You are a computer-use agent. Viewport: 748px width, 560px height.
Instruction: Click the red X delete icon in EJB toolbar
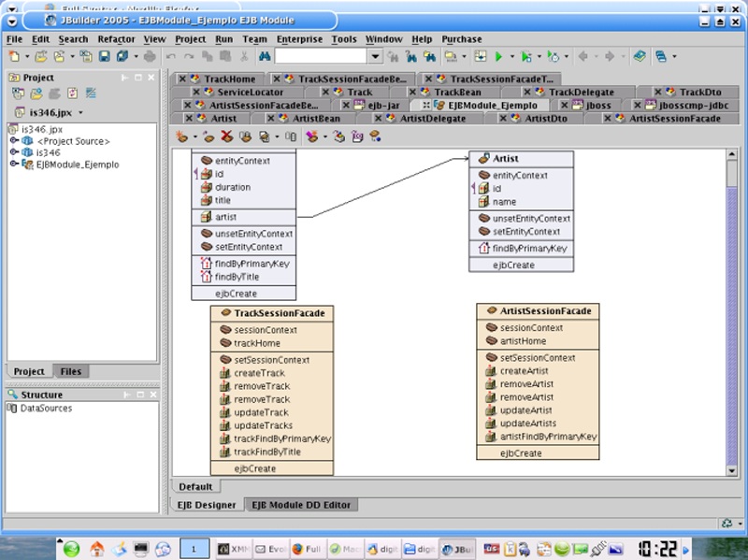pyautogui.click(x=226, y=136)
